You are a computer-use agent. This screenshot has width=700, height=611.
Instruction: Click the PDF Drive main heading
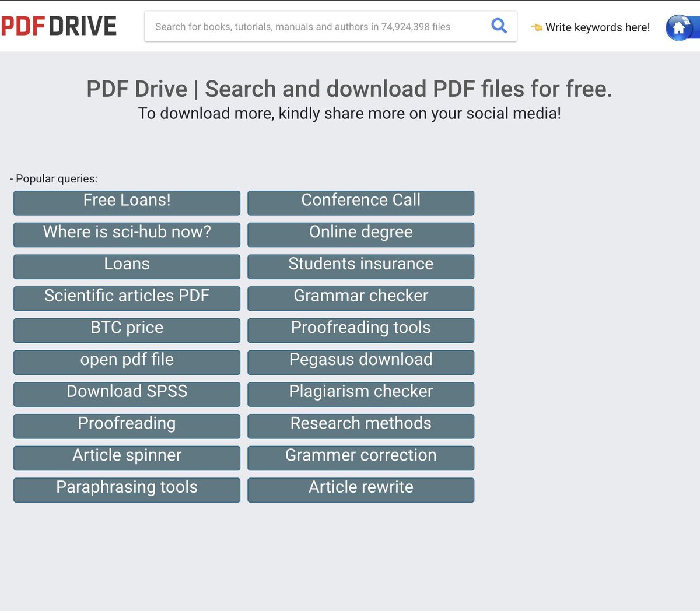point(349,89)
